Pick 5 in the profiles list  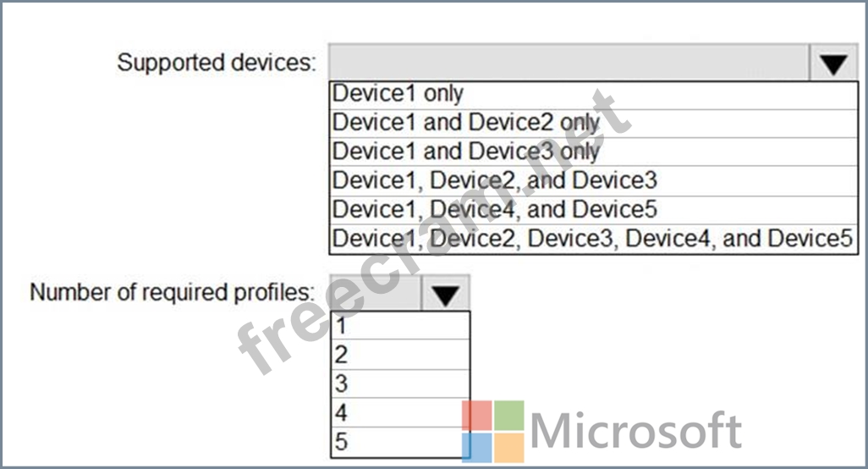pos(400,442)
